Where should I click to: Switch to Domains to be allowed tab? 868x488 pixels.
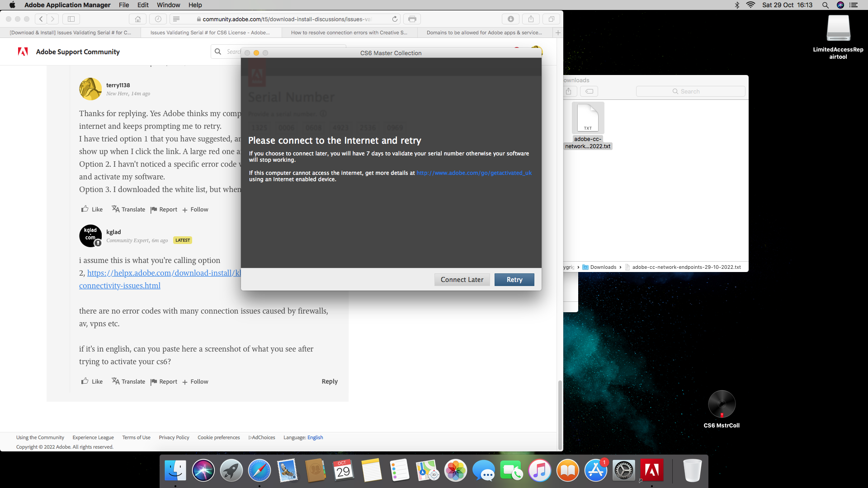[x=484, y=33]
